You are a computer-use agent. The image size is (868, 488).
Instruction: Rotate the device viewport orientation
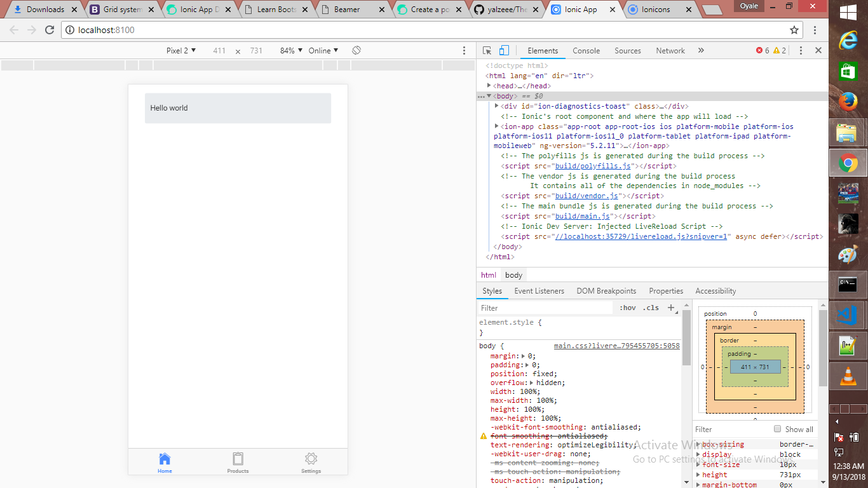click(357, 50)
